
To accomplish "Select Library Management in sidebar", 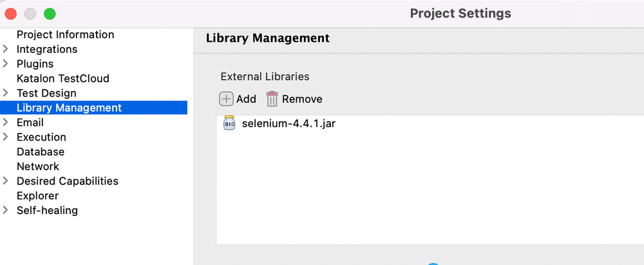I will [69, 108].
